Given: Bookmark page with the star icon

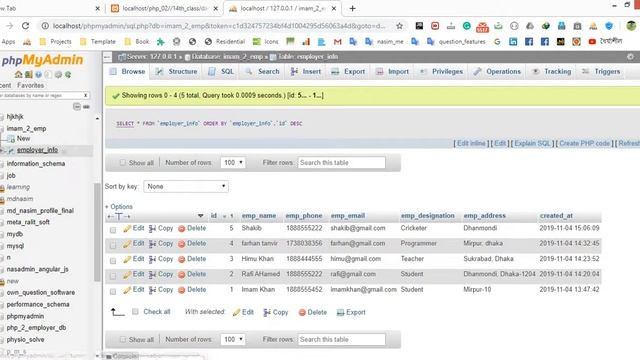Looking at the screenshot, I should [x=400, y=26].
